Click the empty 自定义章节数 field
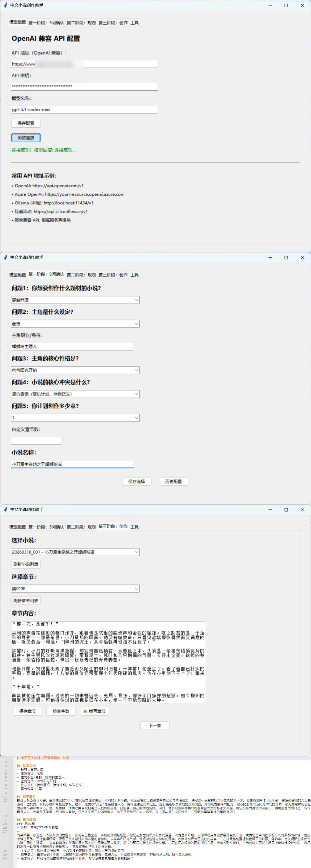Image resolution: width=311 pixels, height=868 pixels. coord(36,440)
